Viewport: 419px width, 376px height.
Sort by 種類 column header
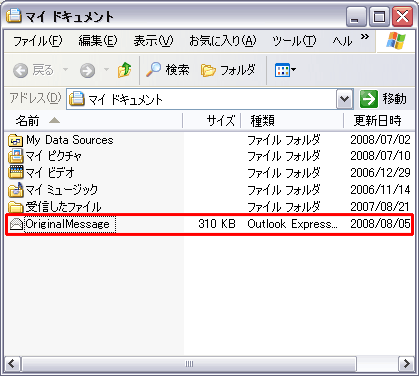[292, 121]
